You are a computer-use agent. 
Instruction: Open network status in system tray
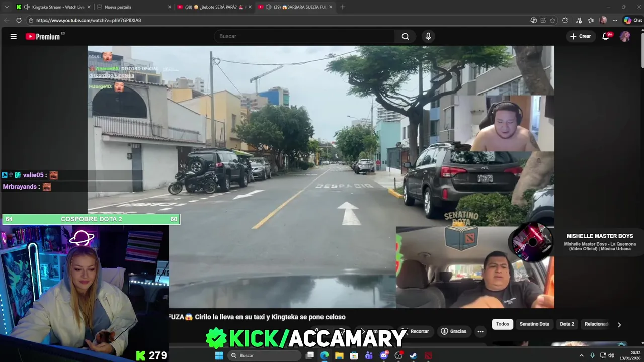603,355
